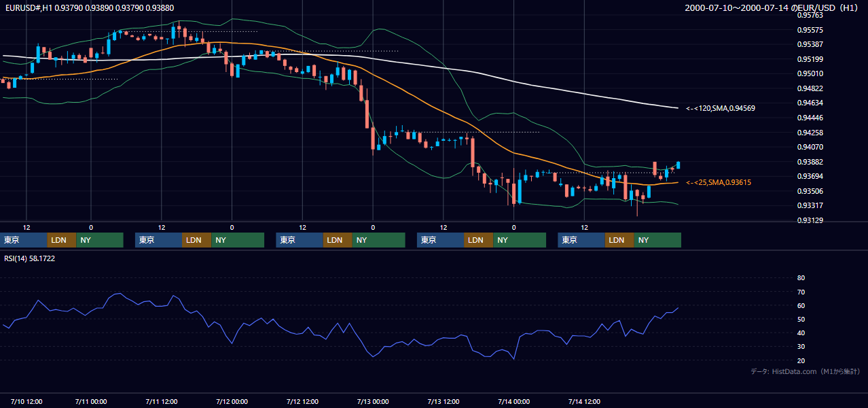Click the RSI scale level 80
868x408 pixels.
coord(801,278)
